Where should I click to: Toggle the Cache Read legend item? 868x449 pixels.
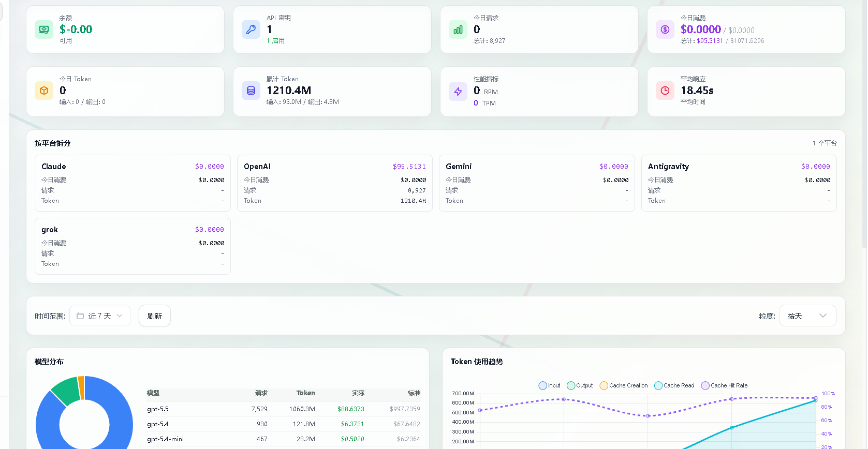tap(674, 385)
